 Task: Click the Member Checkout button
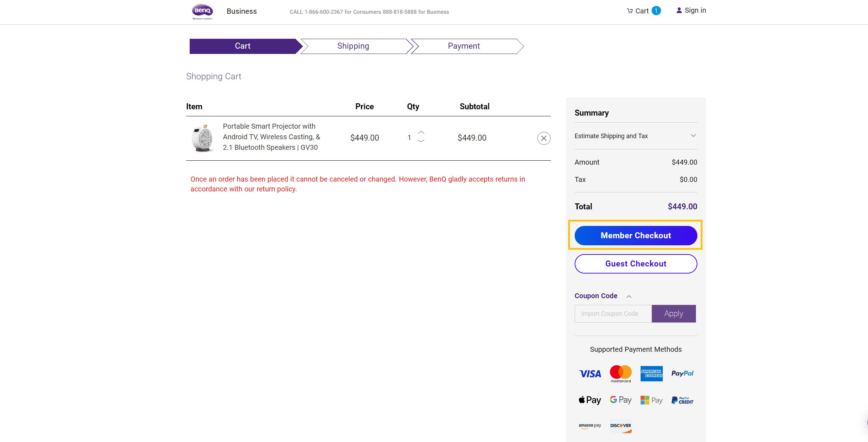[636, 235]
